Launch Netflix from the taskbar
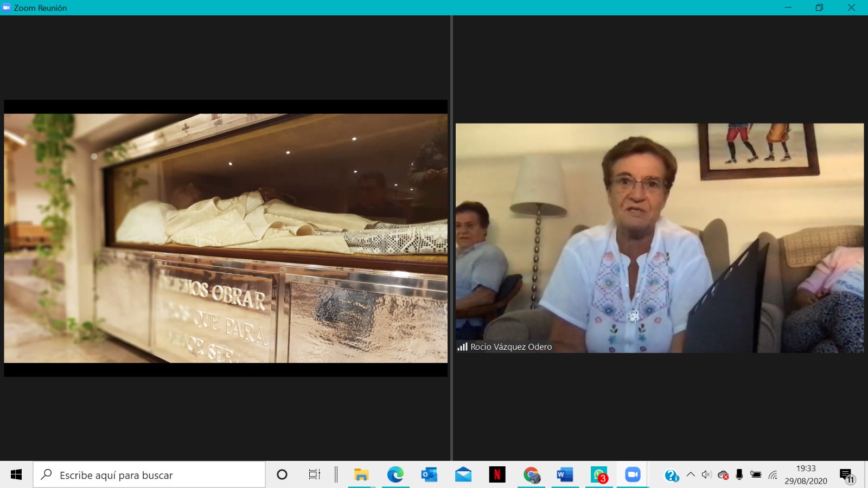 (497, 475)
